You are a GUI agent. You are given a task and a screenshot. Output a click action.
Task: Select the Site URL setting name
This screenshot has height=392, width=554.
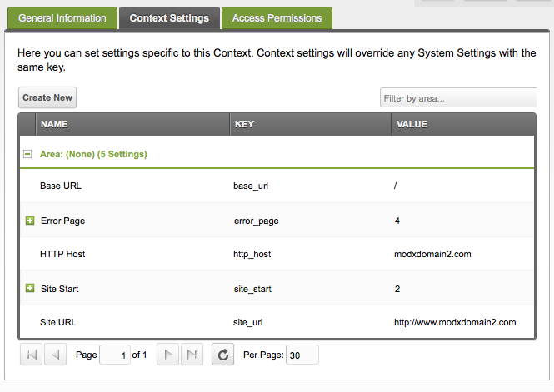point(58,322)
